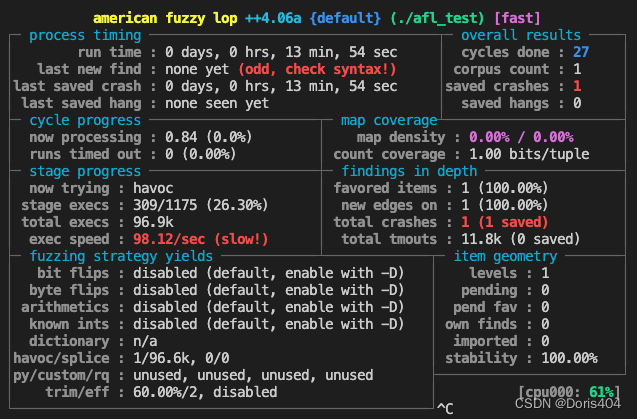Click map density '0.00% / 0.00%'
Image resolution: width=637 pixels, height=419 pixels.
pos(521,138)
